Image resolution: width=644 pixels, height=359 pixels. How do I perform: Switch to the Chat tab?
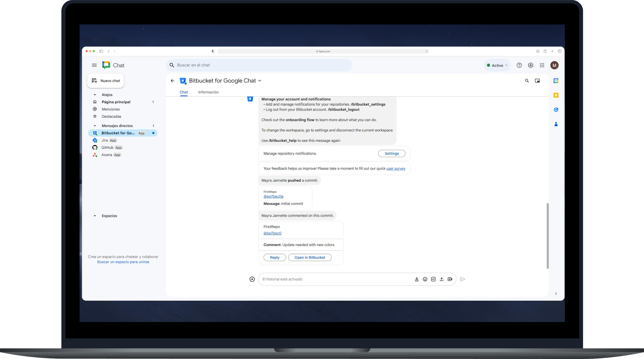184,92
